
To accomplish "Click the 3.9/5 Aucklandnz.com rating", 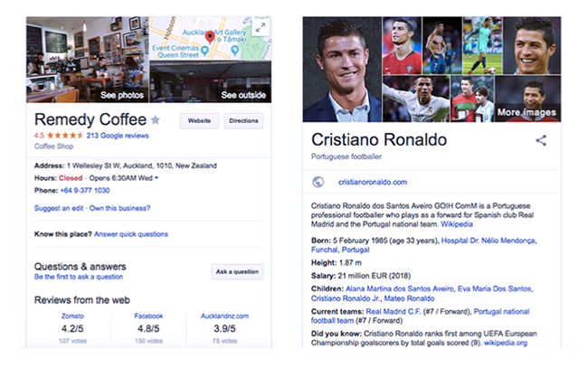I will (x=224, y=328).
